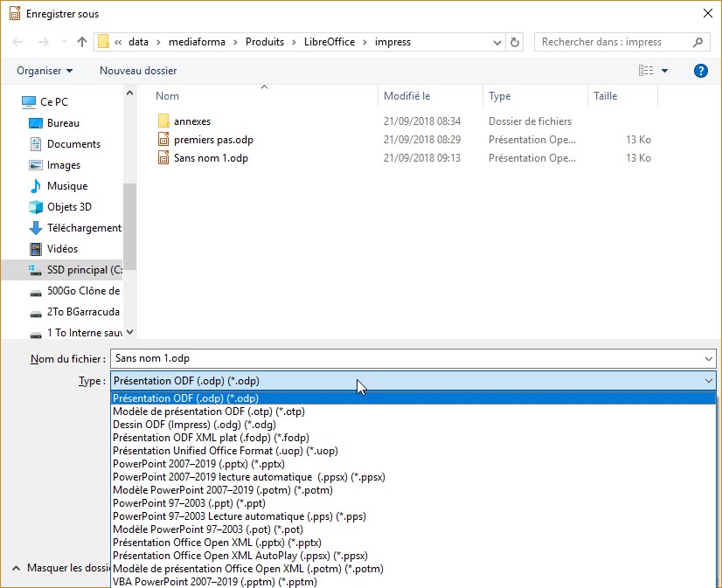Click the Refresh icon in address bar
Image resolution: width=722 pixels, height=588 pixels.
(x=515, y=42)
